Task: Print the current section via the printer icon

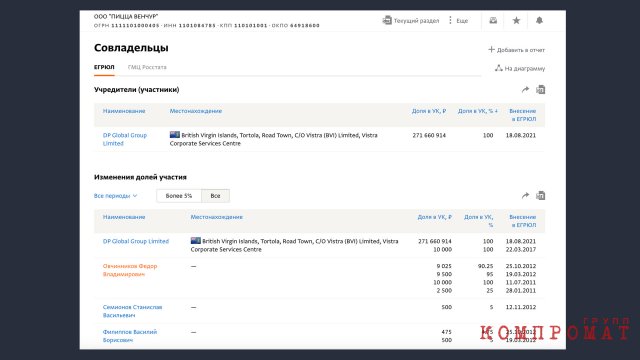Action: click(387, 20)
